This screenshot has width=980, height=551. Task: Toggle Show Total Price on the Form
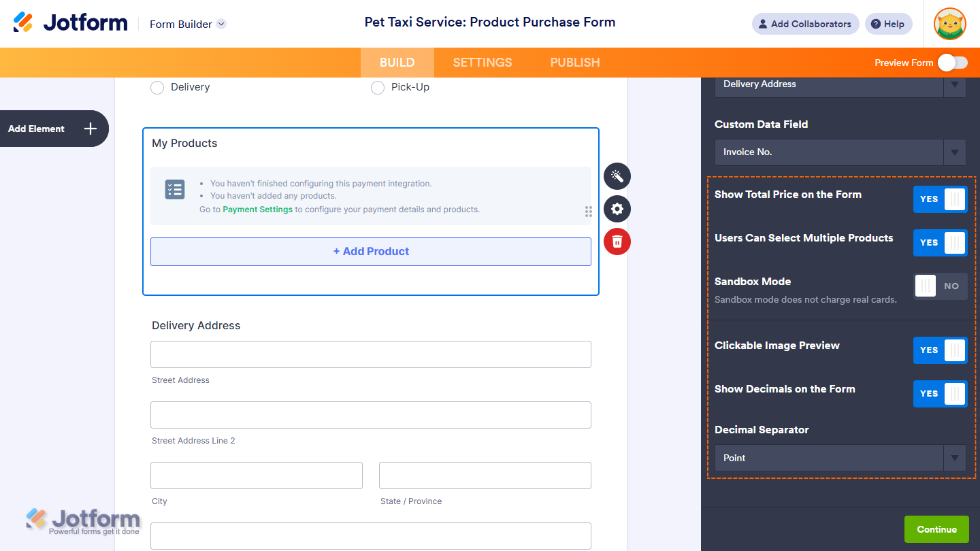(940, 199)
